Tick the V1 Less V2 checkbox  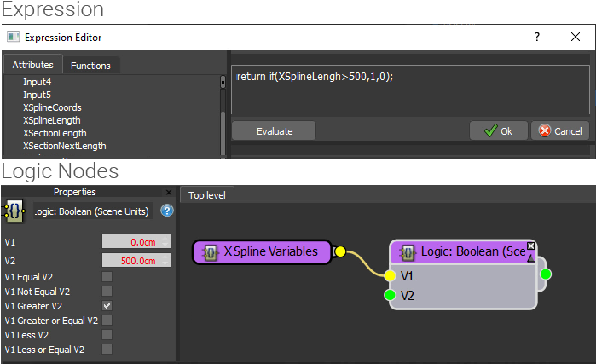pyautogui.click(x=107, y=334)
